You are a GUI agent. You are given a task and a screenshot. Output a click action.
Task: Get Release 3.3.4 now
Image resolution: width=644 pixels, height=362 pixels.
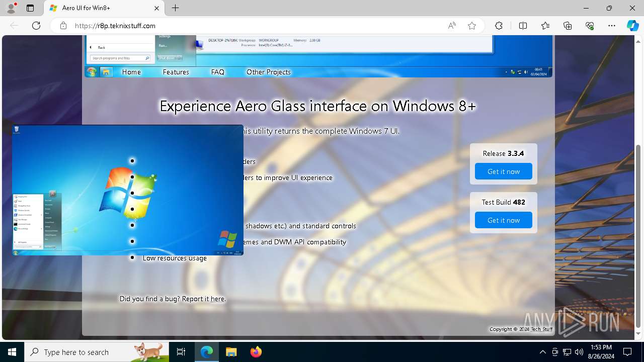point(504,171)
